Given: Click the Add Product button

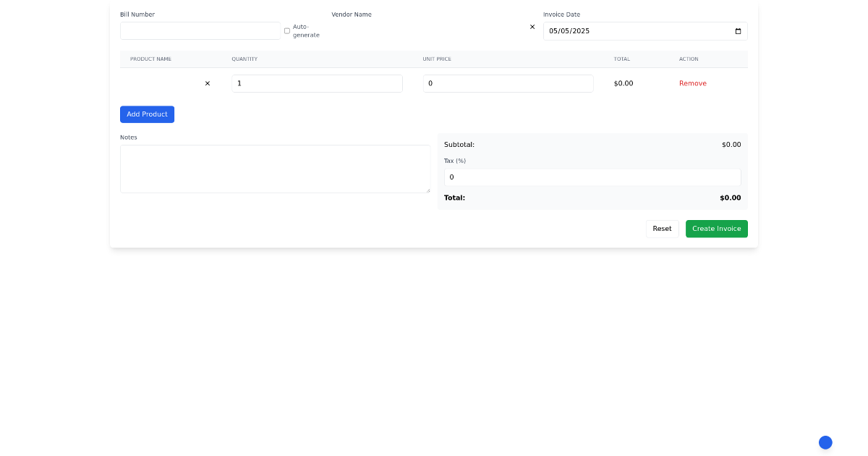Looking at the screenshot, I should [147, 114].
